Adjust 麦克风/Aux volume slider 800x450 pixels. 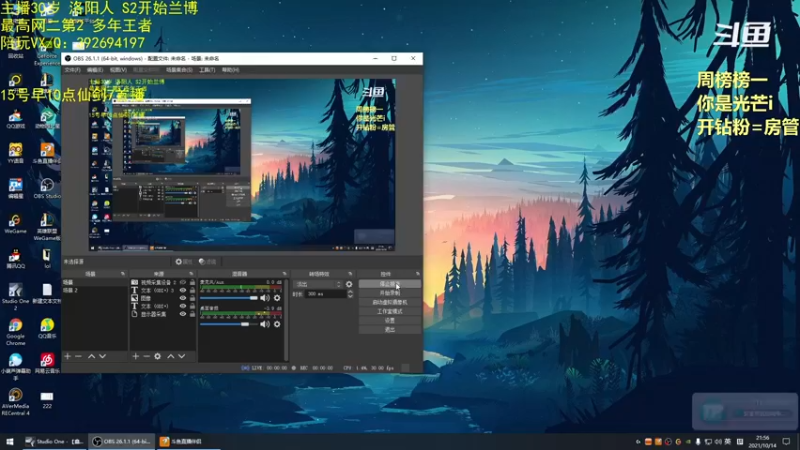(229, 298)
